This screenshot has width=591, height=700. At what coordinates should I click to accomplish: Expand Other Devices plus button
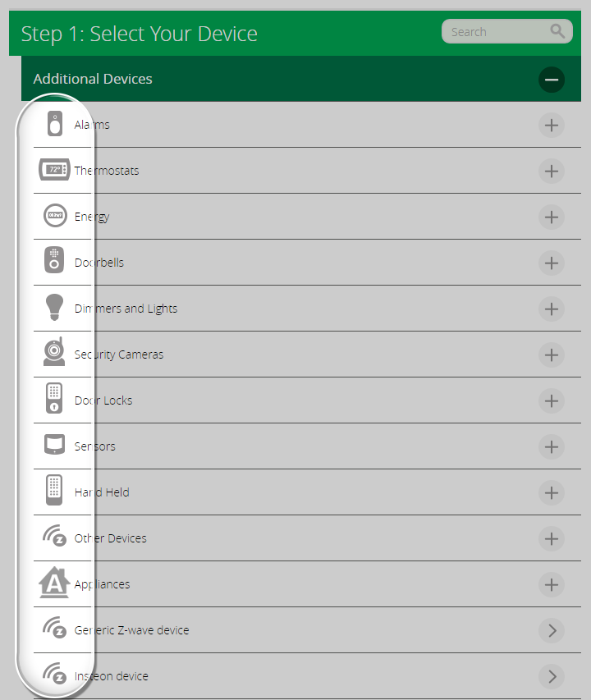pos(552,539)
